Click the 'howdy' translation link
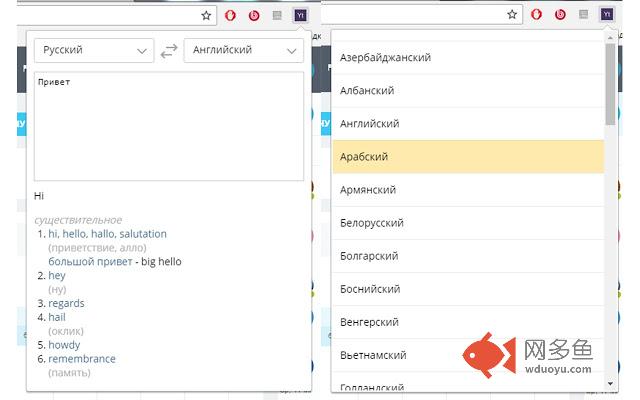This screenshot has width=640, height=400. tap(64, 345)
